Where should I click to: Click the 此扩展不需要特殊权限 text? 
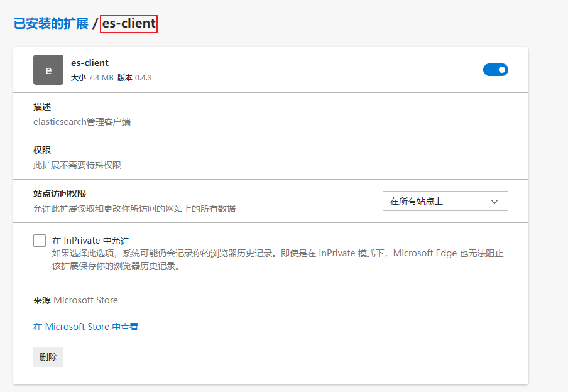point(77,165)
